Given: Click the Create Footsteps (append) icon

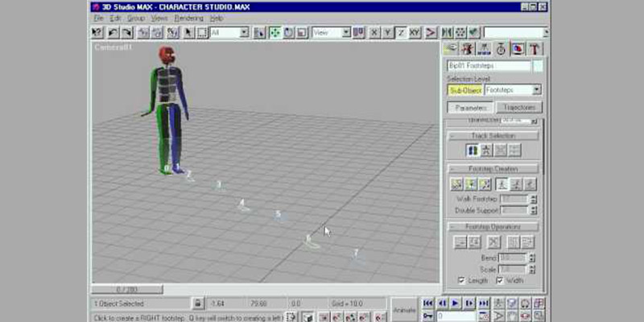Looking at the screenshot, I should coord(456,184).
